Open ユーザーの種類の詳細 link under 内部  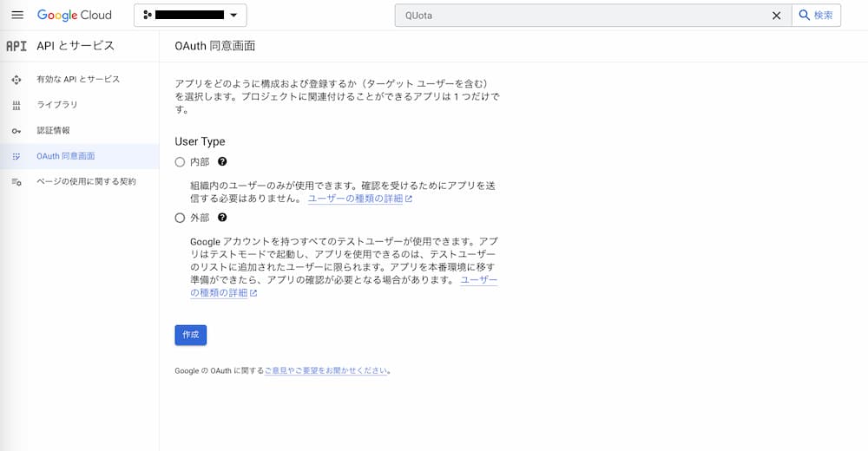tap(360, 199)
